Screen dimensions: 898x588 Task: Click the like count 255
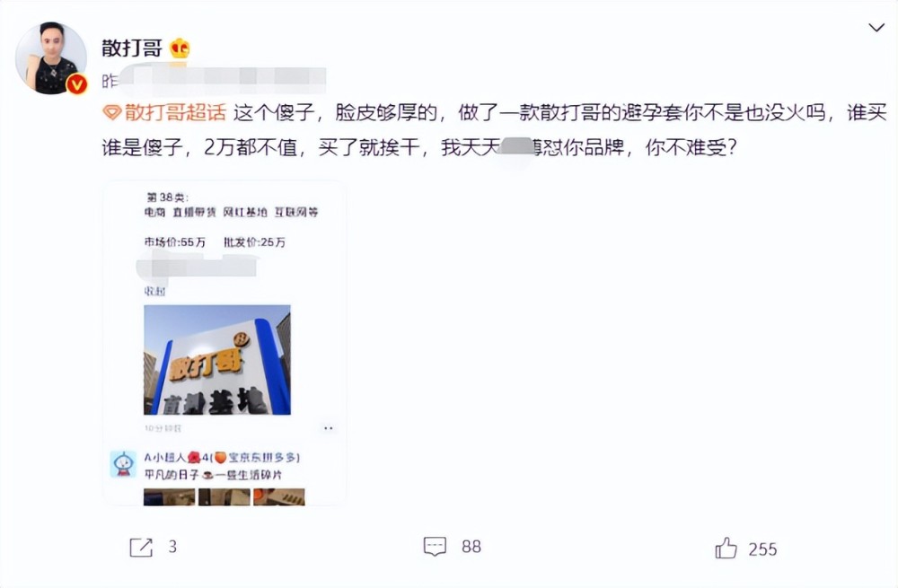(762, 549)
